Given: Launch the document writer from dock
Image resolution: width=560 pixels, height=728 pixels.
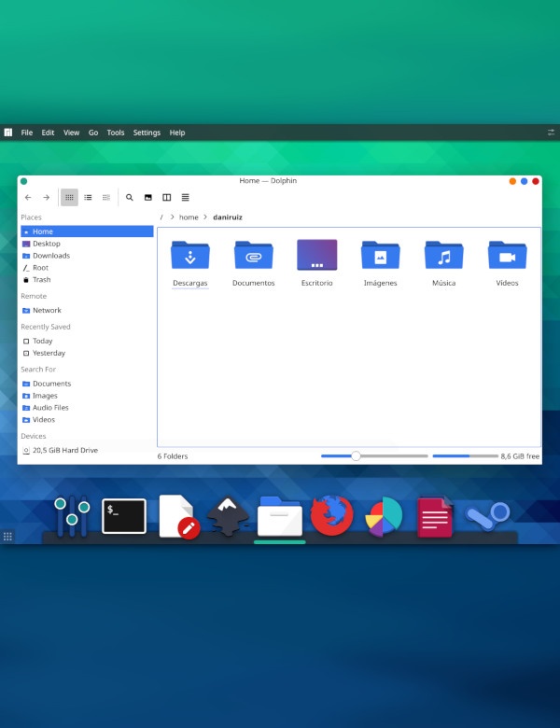Looking at the screenshot, I should click(x=435, y=516).
